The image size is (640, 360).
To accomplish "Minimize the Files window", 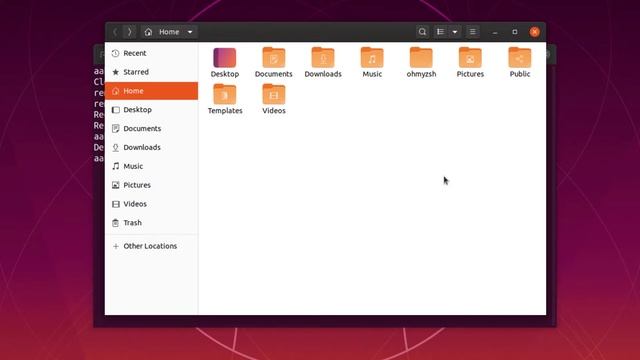I will (495, 32).
